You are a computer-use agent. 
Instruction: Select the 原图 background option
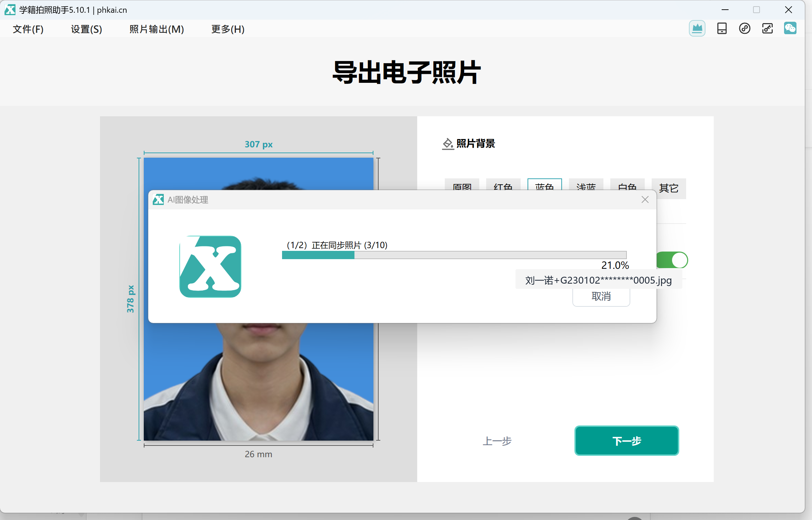(x=462, y=185)
